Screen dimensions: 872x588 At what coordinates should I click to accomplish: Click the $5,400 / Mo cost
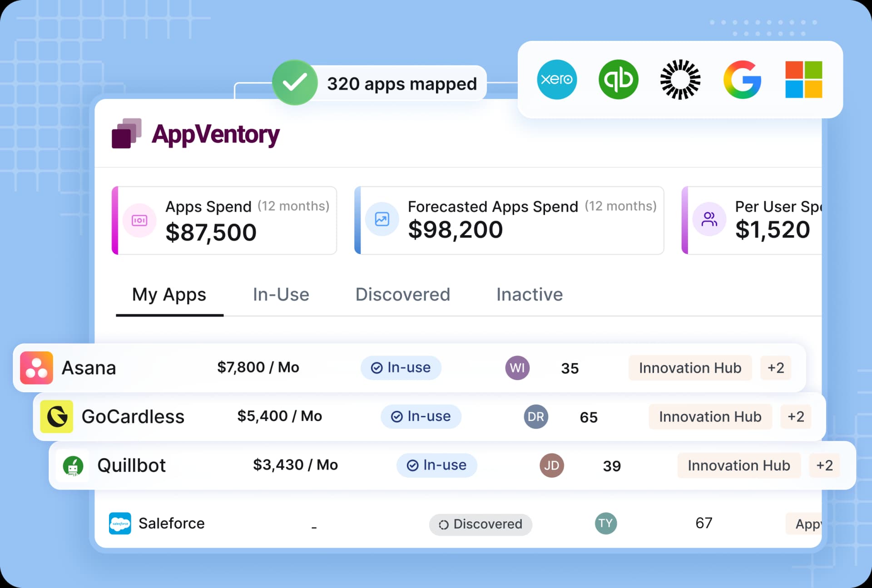[280, 416]
